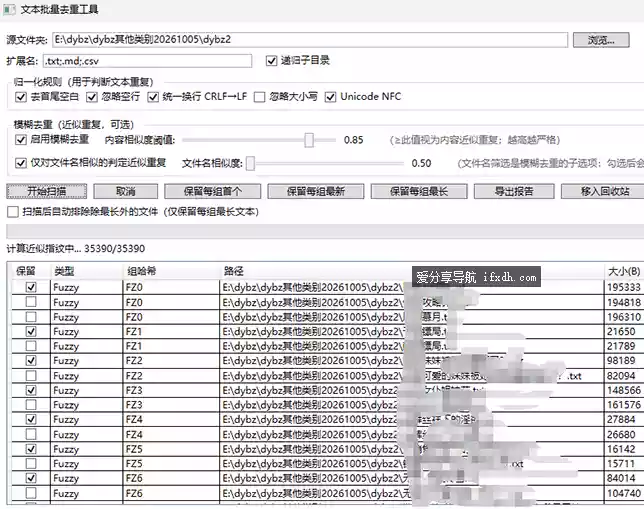
Task: Uncheck keep box for 21650 byte row
Action: [x=31, y=331]
